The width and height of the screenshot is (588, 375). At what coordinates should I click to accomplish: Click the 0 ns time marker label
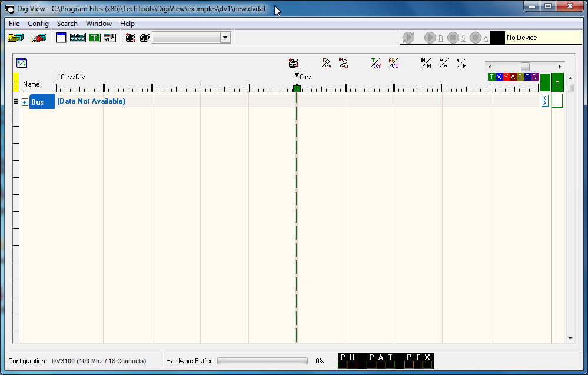[x=305, y=77]
